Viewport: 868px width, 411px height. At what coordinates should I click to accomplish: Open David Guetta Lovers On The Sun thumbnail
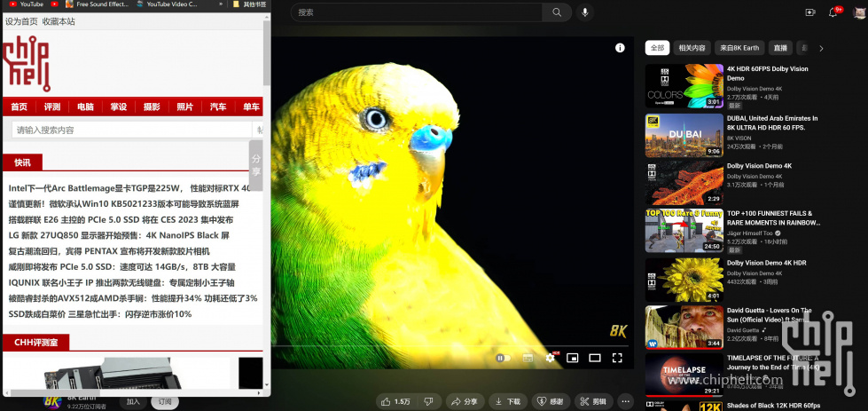pyautogui.click(x=684, y=328)
